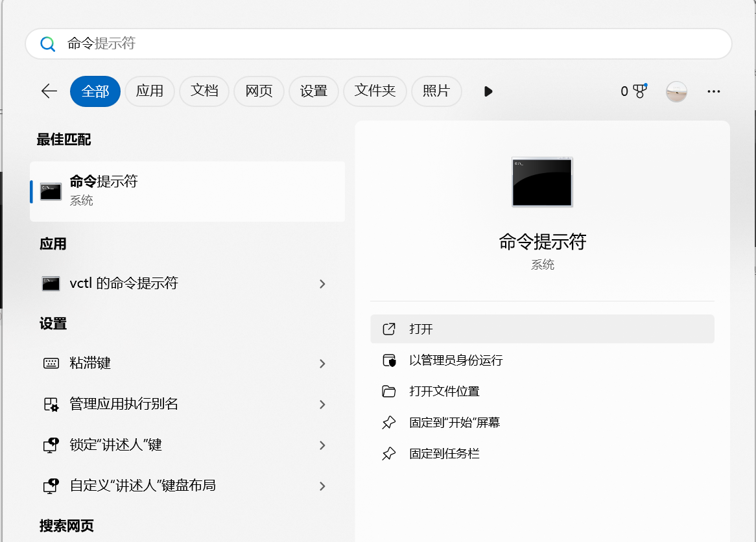The image size is (756, 542).
Task: Click inside the search input field
Action: click(259, 43)
